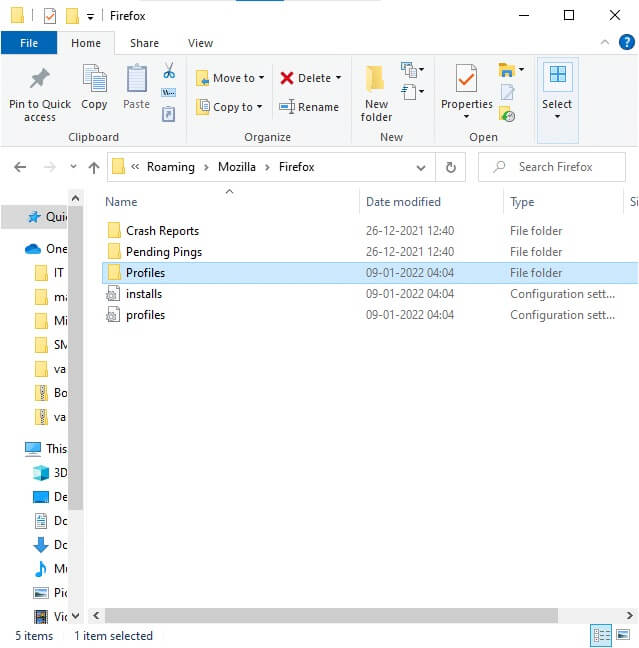Click the Easy access icon

click(x=409, y=92)
